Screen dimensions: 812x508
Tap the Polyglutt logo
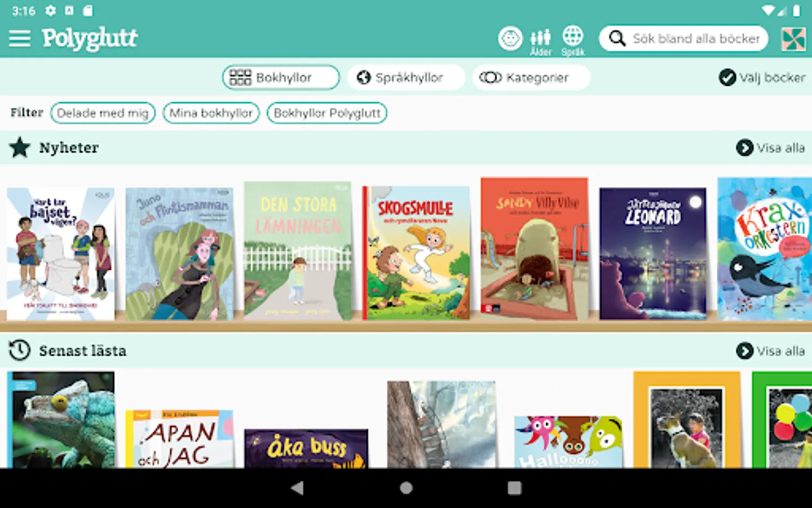tap(90, 38)
